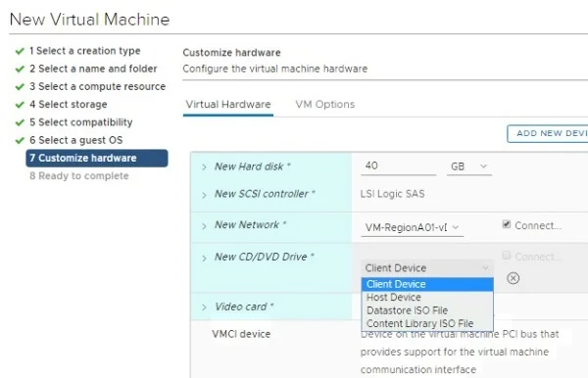Go to step 2 Select a name and folder

coord(93,69)
